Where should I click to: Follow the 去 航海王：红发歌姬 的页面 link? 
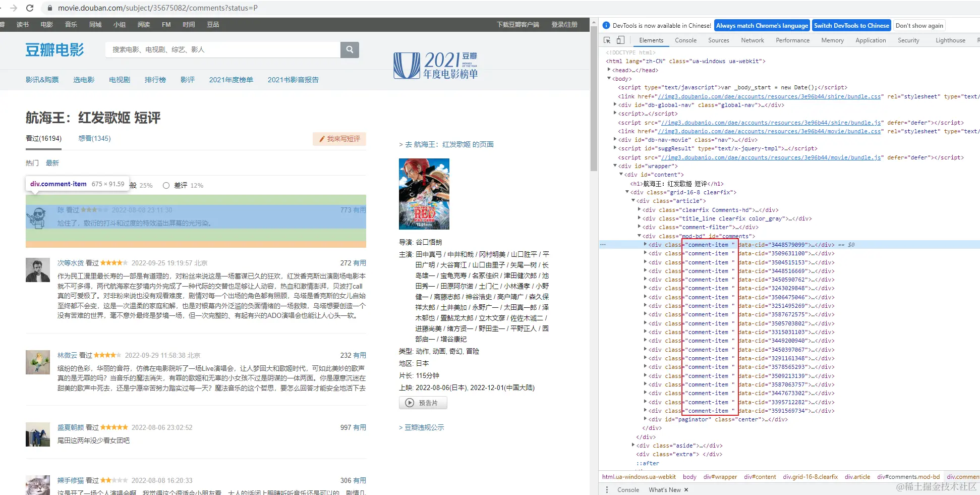pyautogui.click(x=446, y=144)
